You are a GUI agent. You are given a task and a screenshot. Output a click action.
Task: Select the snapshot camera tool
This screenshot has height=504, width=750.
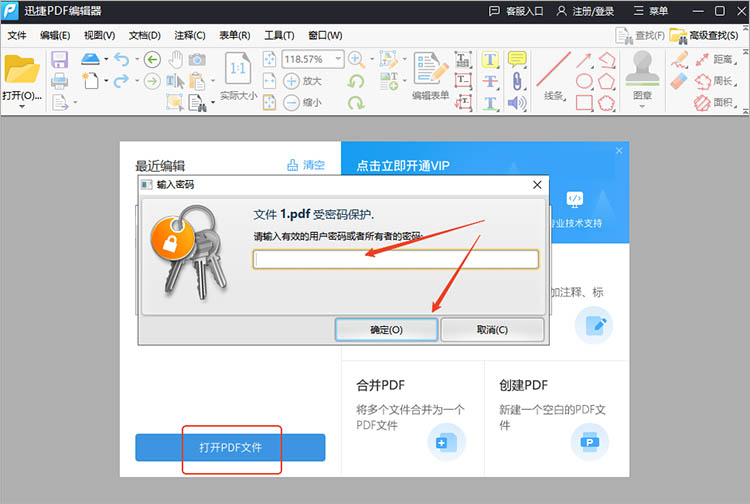click(x=197, y=60)
